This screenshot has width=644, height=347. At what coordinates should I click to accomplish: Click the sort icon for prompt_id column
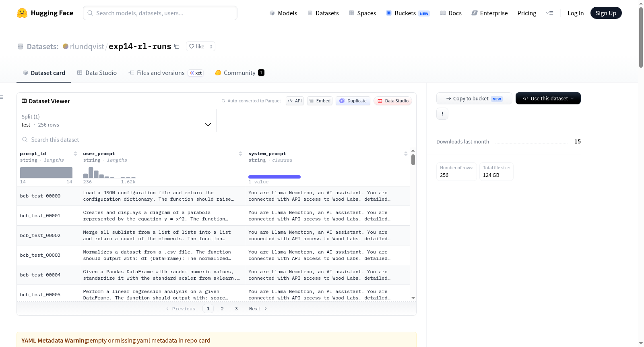75,154
